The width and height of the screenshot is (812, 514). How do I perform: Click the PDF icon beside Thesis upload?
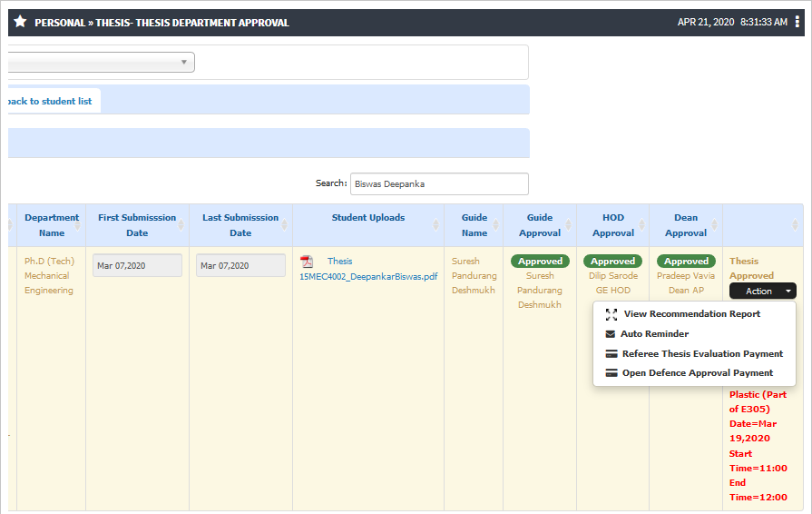point(307,262)
